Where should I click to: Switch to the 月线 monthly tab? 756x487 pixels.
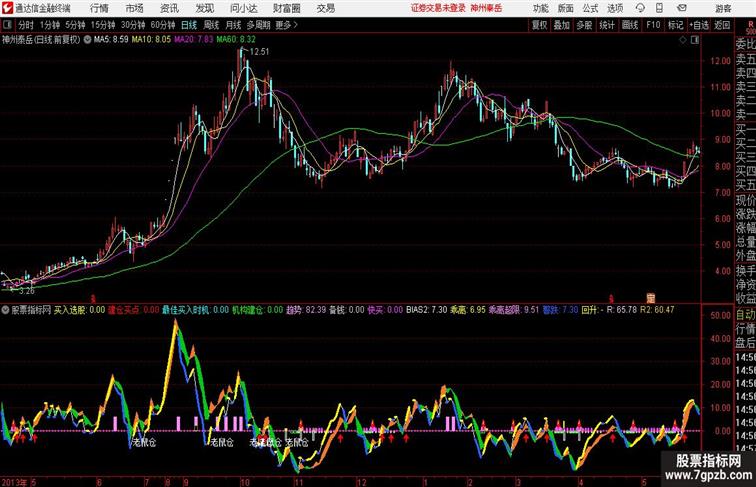(233, 25)
